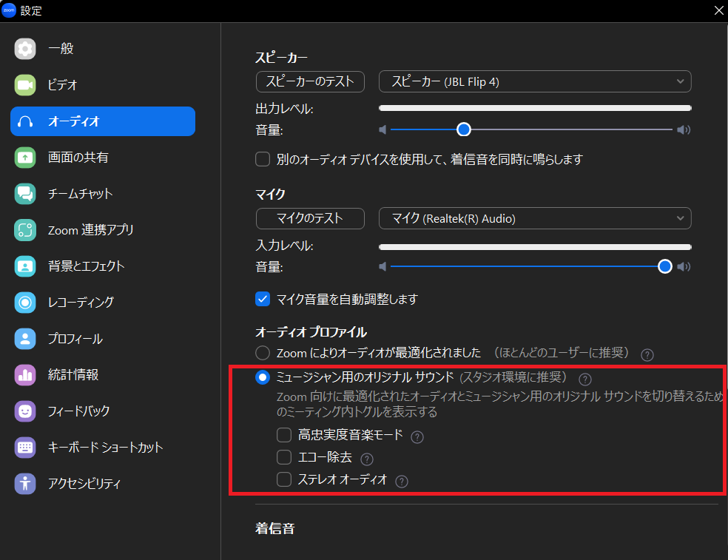Open the speaker device dropdown (JBL Flip 4)
This screenshot has height=560, width=728.
coord(534,81)
